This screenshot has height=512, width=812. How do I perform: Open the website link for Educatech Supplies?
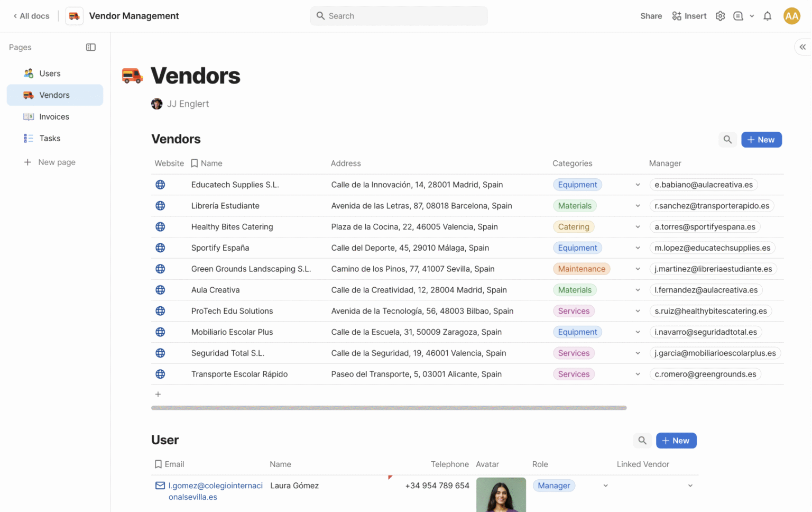(x=160, y=184)
